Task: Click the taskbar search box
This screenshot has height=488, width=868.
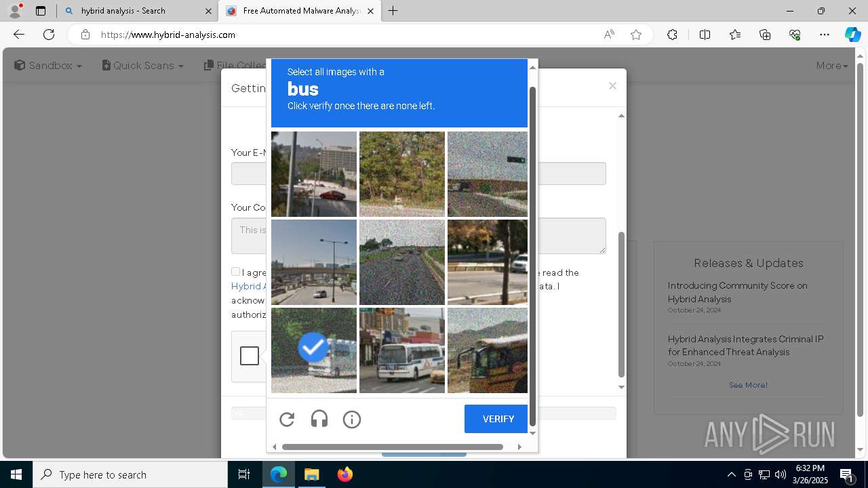Action: point(130,474)
